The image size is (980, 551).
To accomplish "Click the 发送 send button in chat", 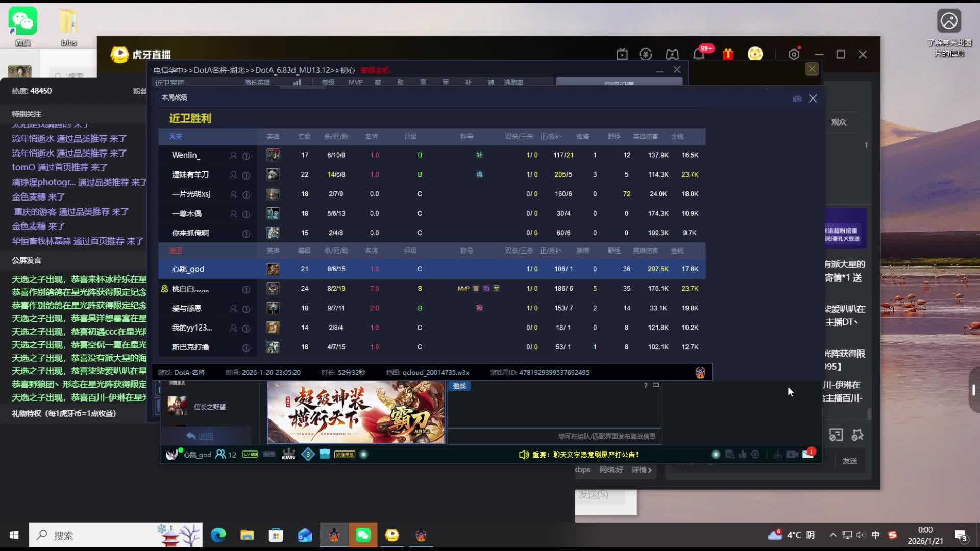I will [x=849, y=461].
